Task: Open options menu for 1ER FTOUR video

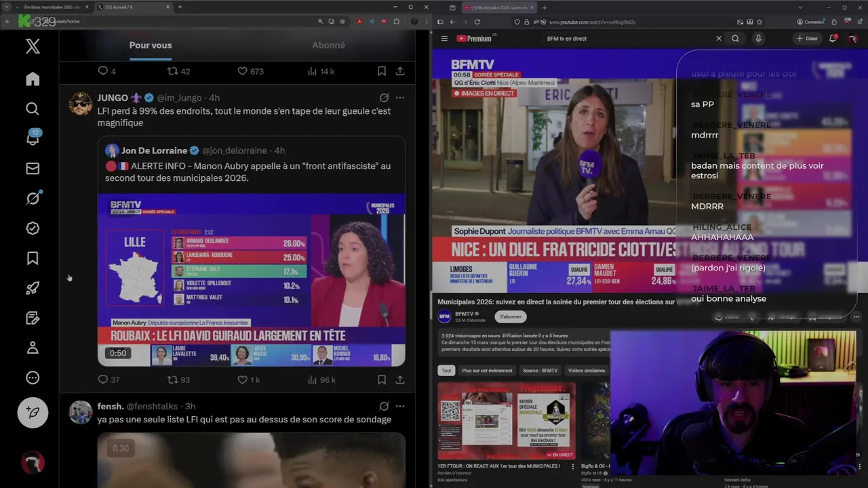Action: (573, 466)
